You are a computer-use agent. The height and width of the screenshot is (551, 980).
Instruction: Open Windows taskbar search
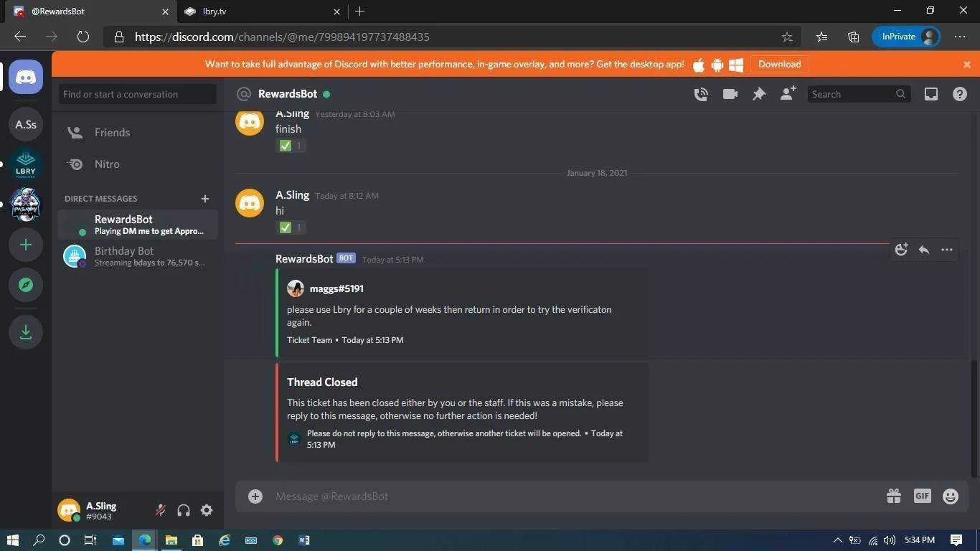[39, 540]
